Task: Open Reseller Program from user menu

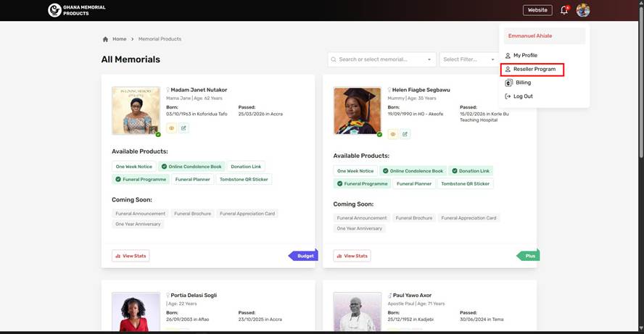Action: click(x=532, y=70)
